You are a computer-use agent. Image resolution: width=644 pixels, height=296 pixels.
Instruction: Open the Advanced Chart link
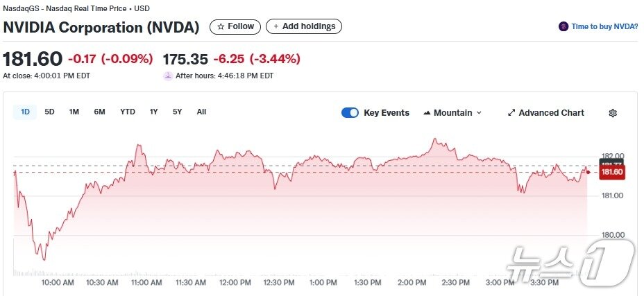coord(551,113)
